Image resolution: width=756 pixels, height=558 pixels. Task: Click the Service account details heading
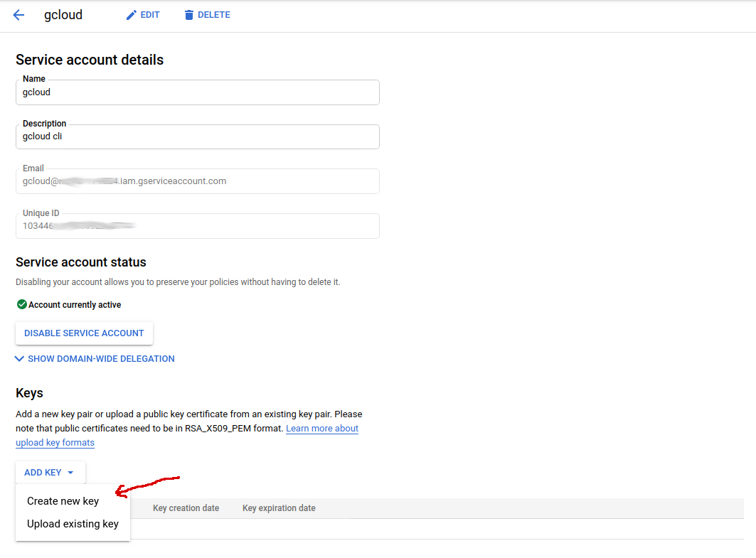point(90,60)
